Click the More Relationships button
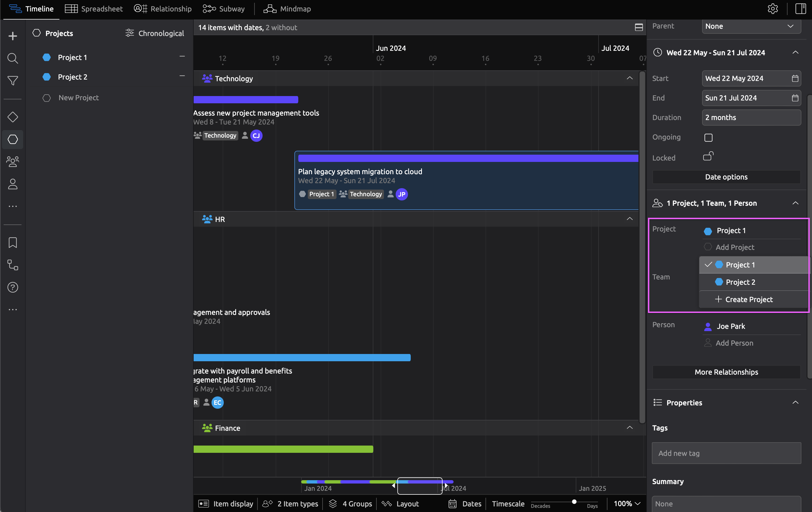Viewport: 812px width, 512px height. [726, 372]
